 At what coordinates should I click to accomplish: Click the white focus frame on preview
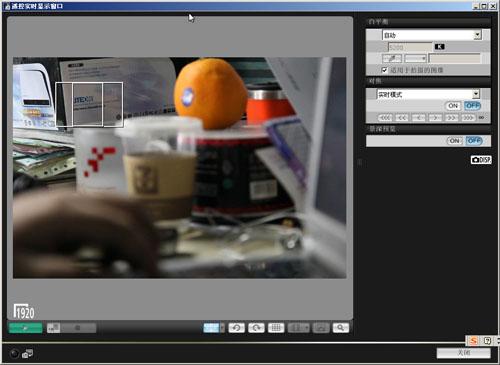pos(89,105)
